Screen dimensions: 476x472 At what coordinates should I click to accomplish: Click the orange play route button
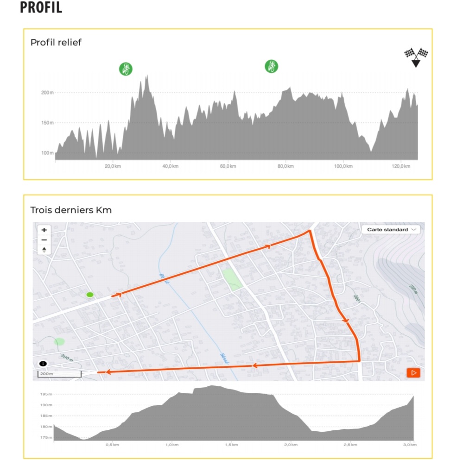click(x=413, y=372)
